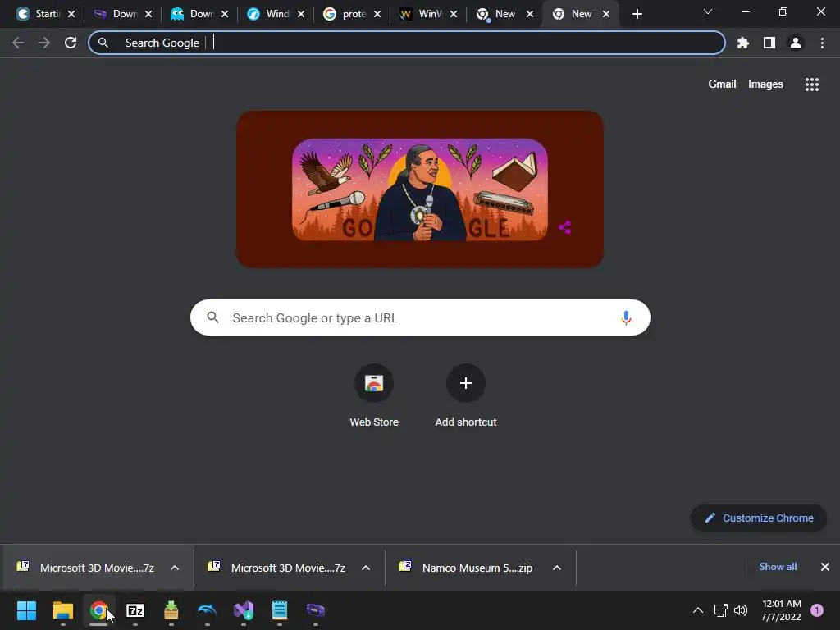Open the volume control in the system tray
This screenshot has height=630, width=840.
[741, 610]
